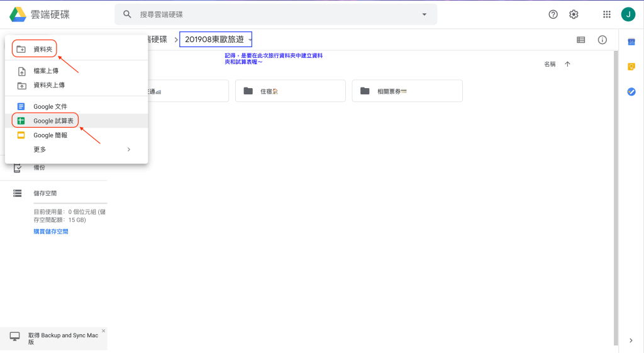This screenshot has height=353, width=644.
Task: Open the Google apps grid
Action: [607, 14]
